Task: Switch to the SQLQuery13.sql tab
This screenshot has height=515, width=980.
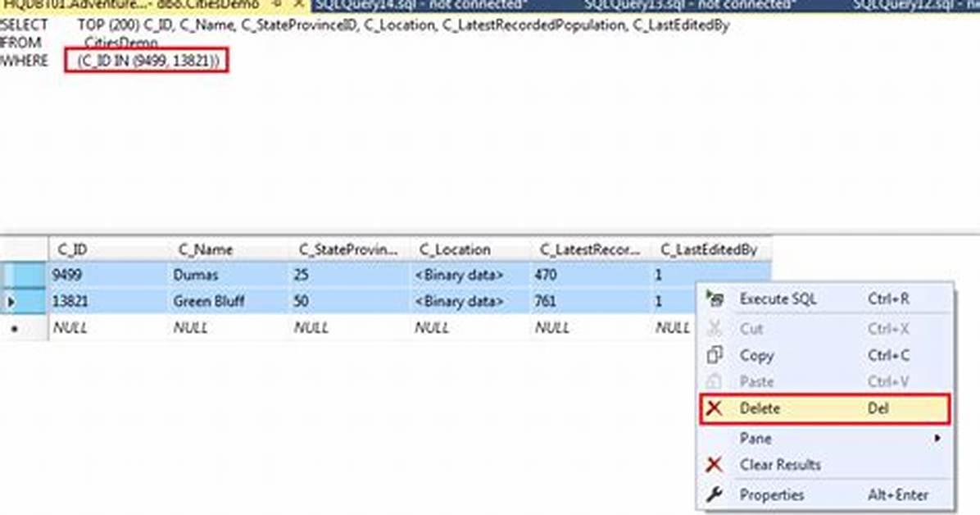Action: click(690, 5)
